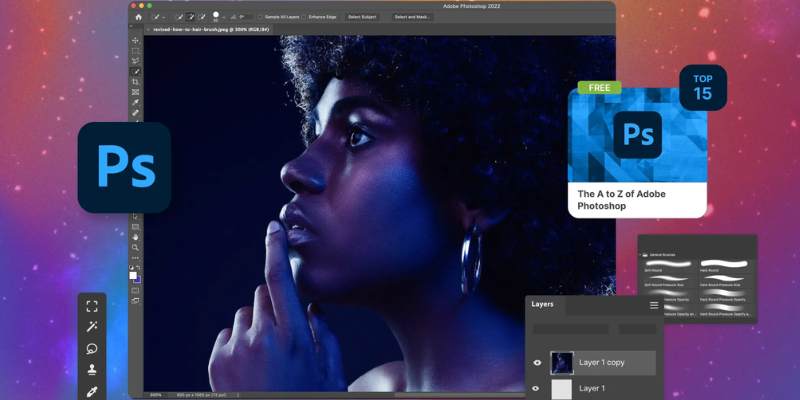
Task: Hide Layer 1 copy with its eye icon
Action: pyautogui.click(x=537, y=363)
